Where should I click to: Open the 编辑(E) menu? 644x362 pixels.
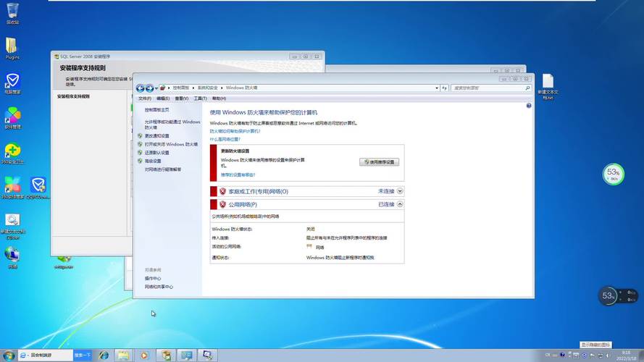pyautogui.click(x=163, y=98)
